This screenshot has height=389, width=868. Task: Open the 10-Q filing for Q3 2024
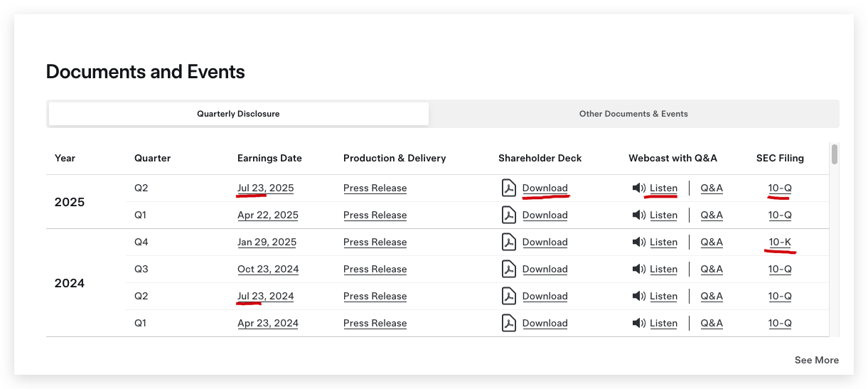click(x=780, y=270)
